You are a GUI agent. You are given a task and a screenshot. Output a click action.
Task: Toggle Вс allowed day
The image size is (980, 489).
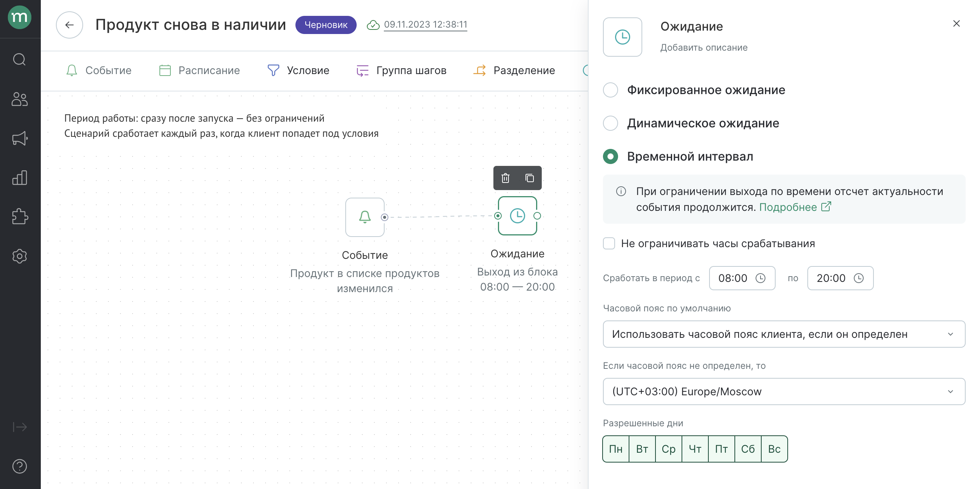(774, 449)
